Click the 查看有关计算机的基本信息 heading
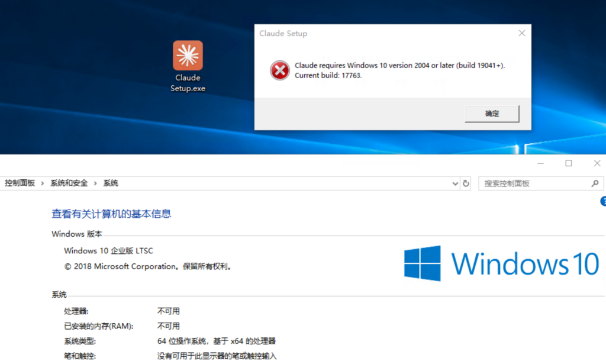The image size is (606, 364). pos(111,214)
